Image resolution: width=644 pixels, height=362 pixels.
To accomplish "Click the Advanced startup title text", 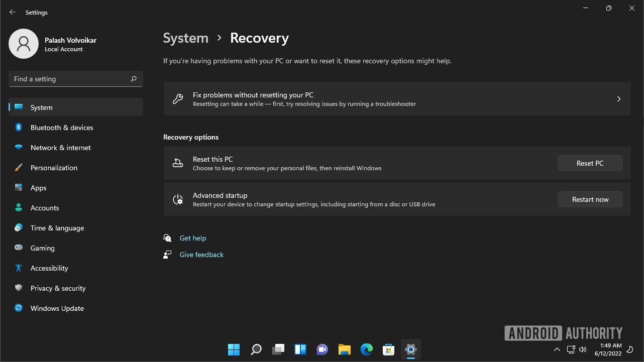I will [220, 195].
